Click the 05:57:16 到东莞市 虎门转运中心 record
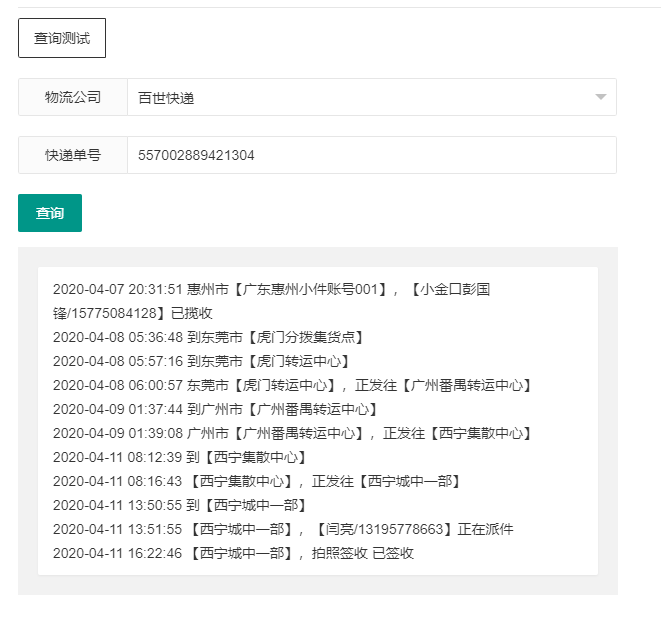The image size is (661, 618). point(201,361)
